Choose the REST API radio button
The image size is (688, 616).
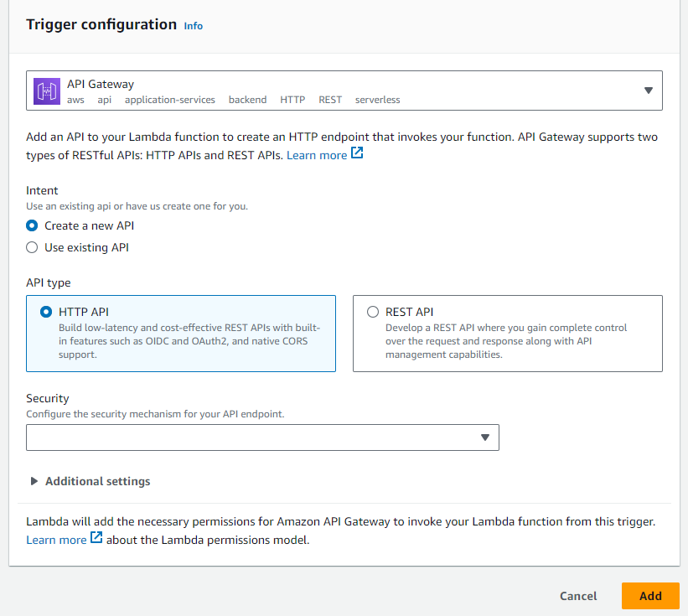(373, 312)
